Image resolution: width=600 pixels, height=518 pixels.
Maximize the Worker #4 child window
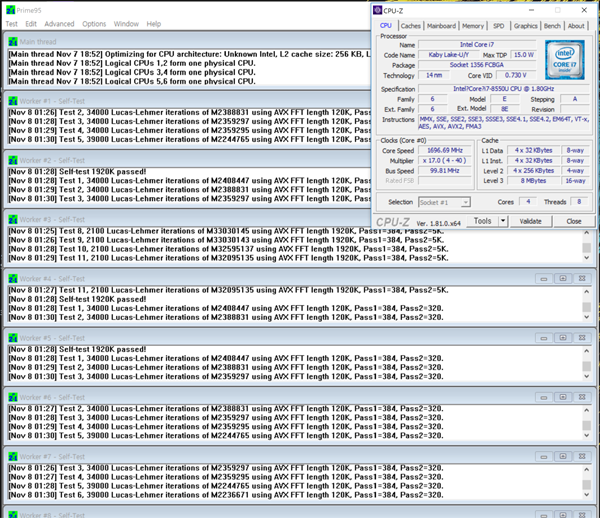pyautogui.click(x=563, y=279)
